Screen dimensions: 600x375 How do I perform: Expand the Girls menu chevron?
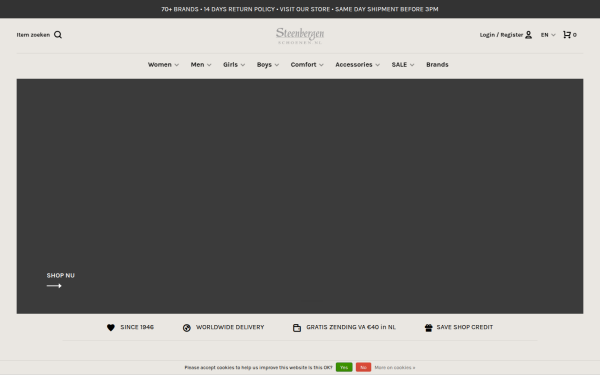pyautogui.click(x=243, y=65)
